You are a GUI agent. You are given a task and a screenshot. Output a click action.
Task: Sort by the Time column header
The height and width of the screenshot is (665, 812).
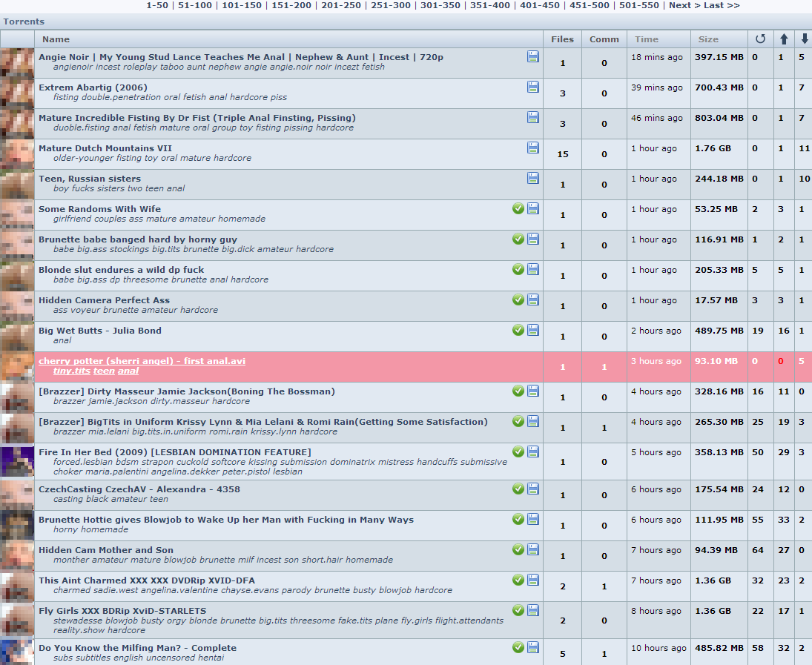(x=647, y=39)
